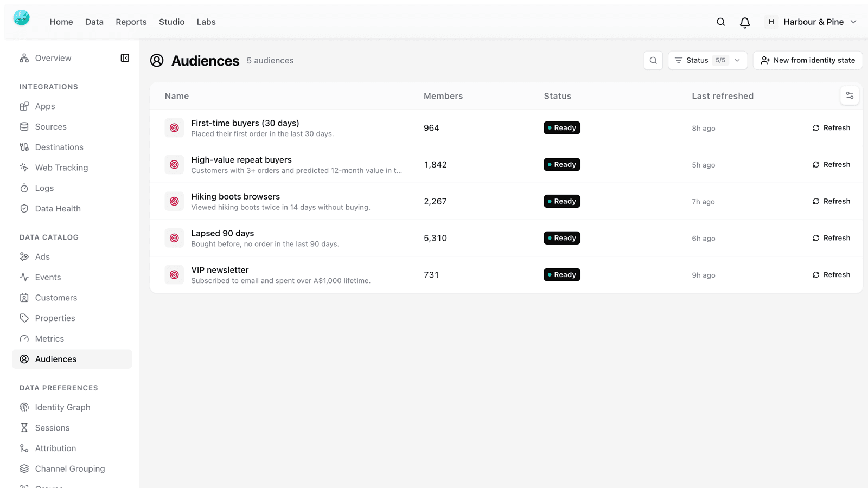The width and height of the screenshot is (868, 488).
Task: Open table column settings icon
Action: [x=850, y=95]
